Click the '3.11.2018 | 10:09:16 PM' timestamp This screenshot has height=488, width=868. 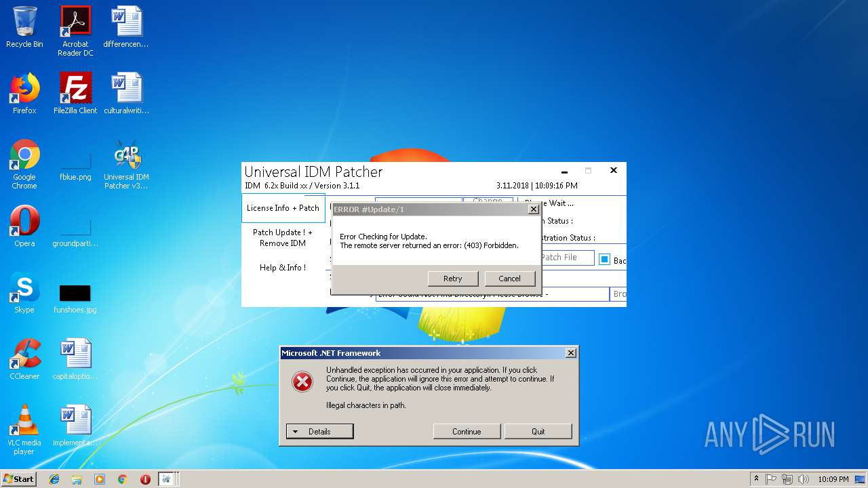[x=537, y=186]
